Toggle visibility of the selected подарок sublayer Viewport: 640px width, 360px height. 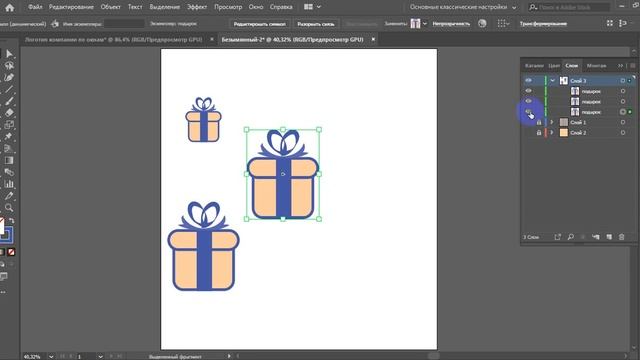pyautogui.click(x=529, y=111)
